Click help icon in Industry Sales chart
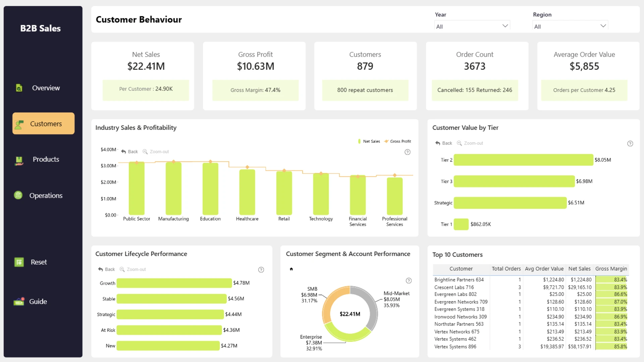The width and height of the screenshot is (644, 362). point(408,152)
